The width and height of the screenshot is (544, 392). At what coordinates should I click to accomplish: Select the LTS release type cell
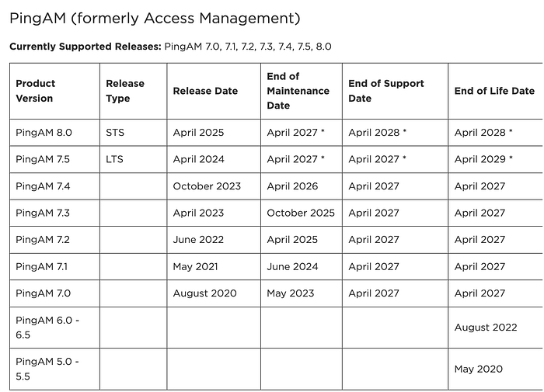(x=114, y=159)
